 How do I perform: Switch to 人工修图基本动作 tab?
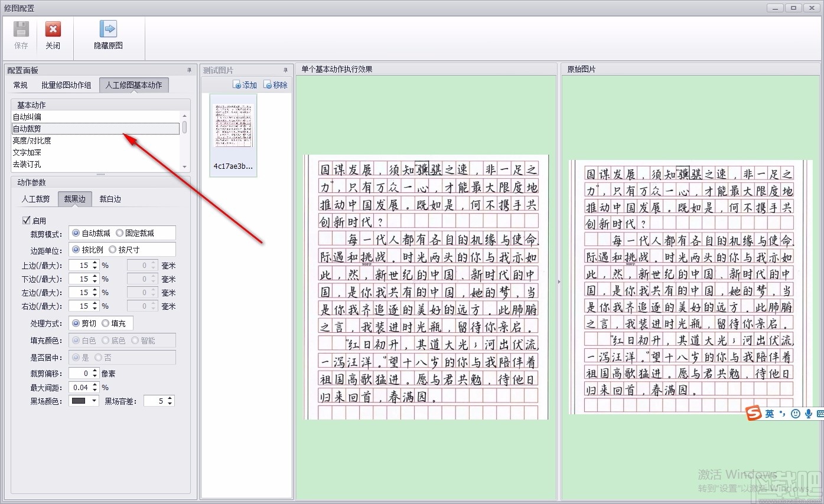(x=134, y=85)
